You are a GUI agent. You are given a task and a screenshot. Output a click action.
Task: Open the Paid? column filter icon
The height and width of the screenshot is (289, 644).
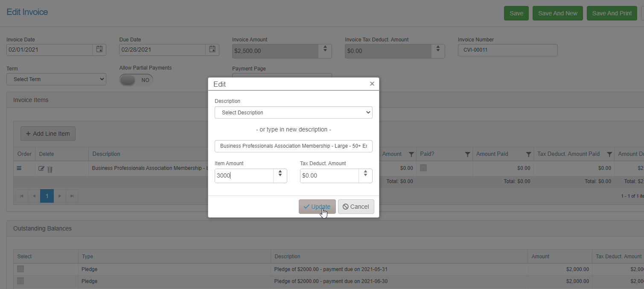click(467, 154)
